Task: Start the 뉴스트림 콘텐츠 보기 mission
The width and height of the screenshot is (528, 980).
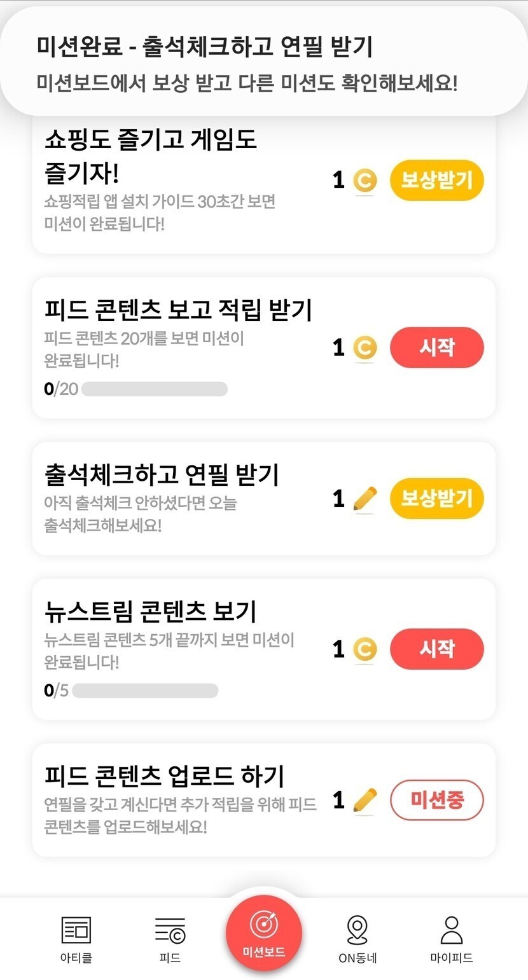Action: (436, 649)
